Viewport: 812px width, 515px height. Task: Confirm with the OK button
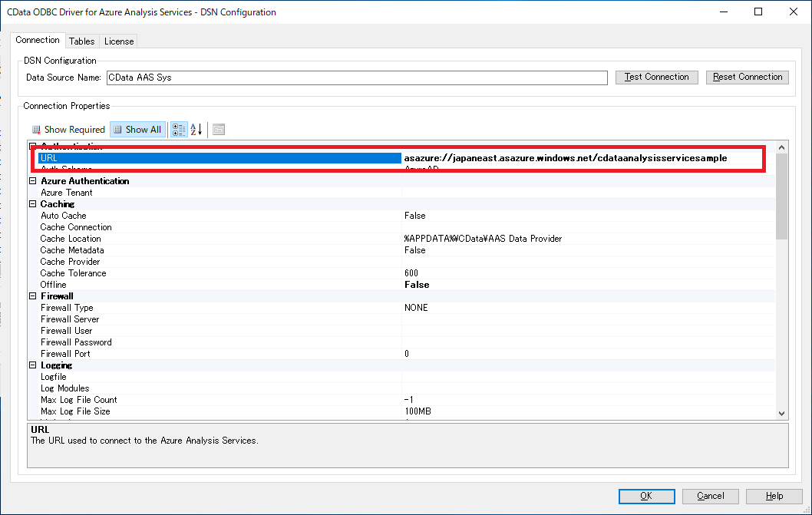tap(646, 496)
